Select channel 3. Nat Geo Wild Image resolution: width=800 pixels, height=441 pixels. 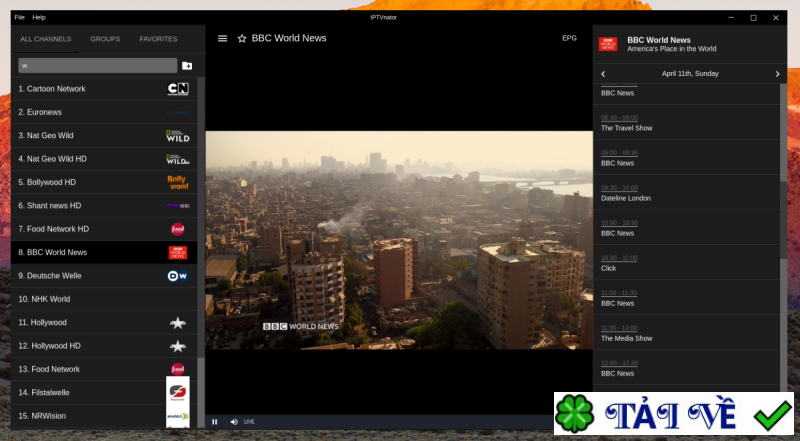(104, 136)
